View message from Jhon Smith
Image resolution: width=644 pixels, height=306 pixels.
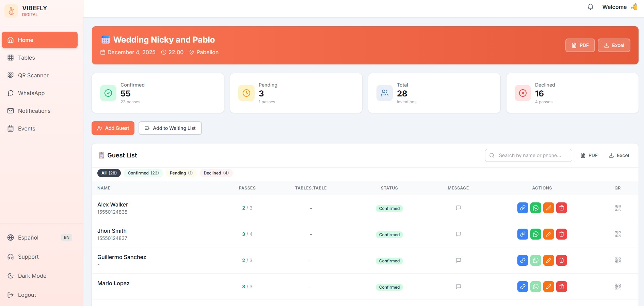pyautogui.click(x=458, y=234)
